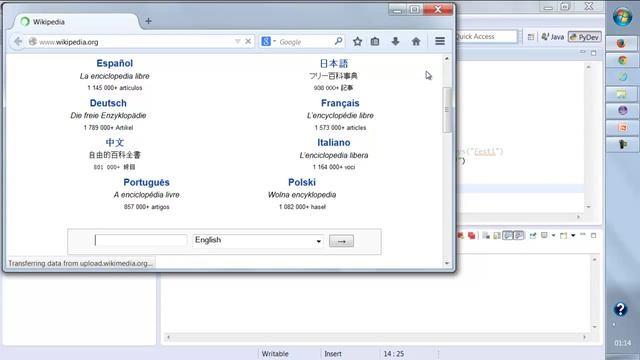Open Chrome from the taskbar

tap(622, 60)
